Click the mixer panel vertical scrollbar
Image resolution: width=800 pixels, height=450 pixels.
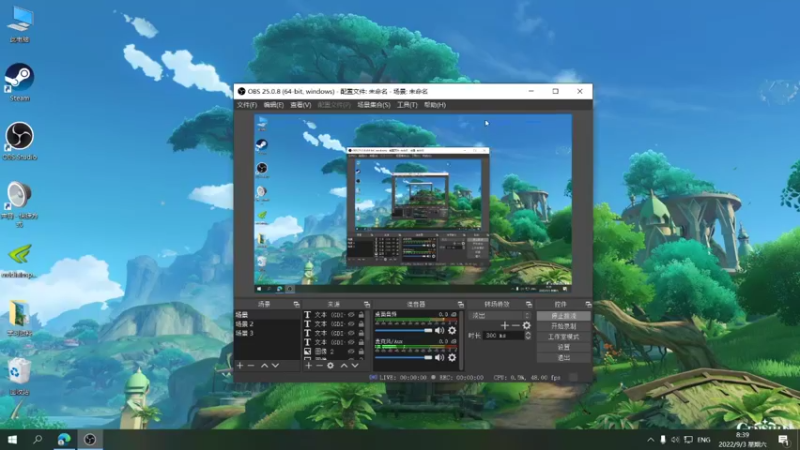[x=461, y=339]
